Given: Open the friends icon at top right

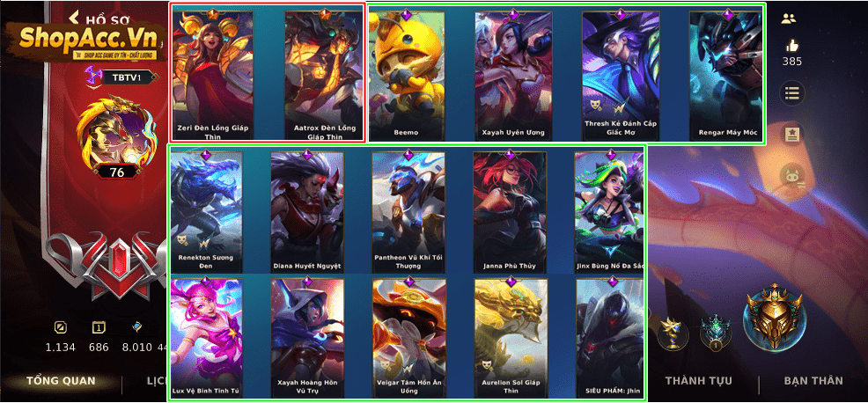Looking at the screenshot, I should coord(788,18).
